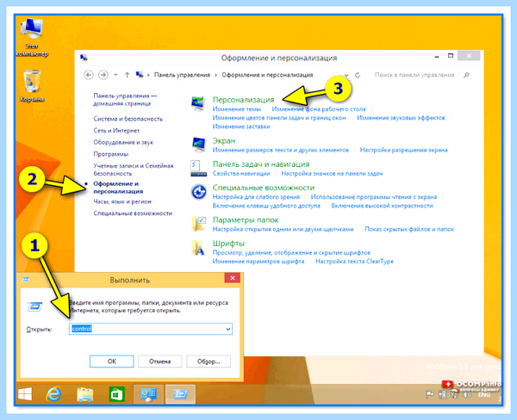
Task: Open the Специальные возможности category icon
Action: pyautogui.click(x=198, y=192)
